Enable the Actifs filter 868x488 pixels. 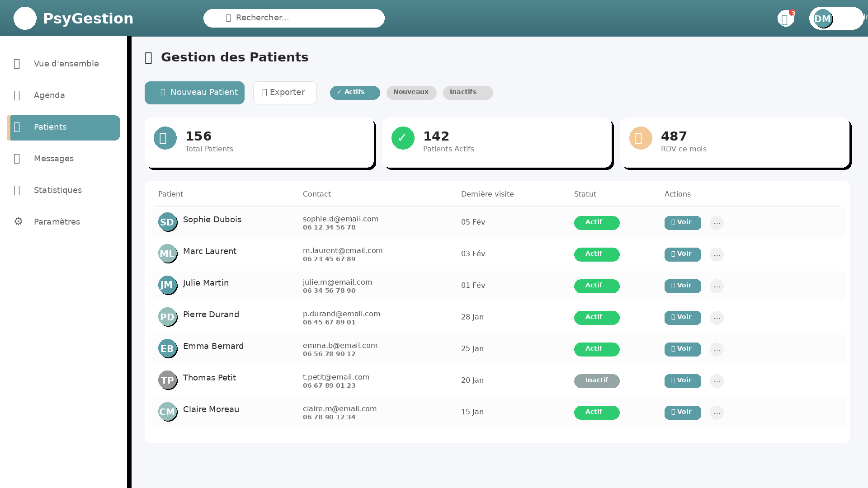354,92
